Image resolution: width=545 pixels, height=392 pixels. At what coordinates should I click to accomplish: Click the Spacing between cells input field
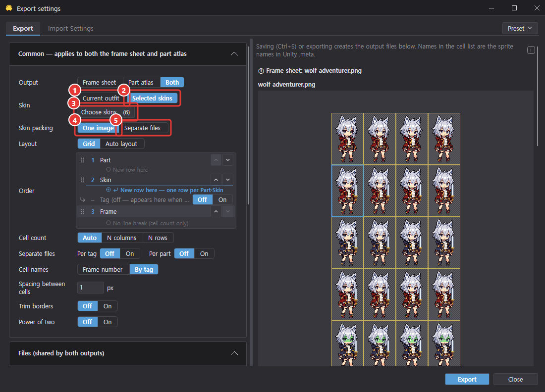pos(90,288)
